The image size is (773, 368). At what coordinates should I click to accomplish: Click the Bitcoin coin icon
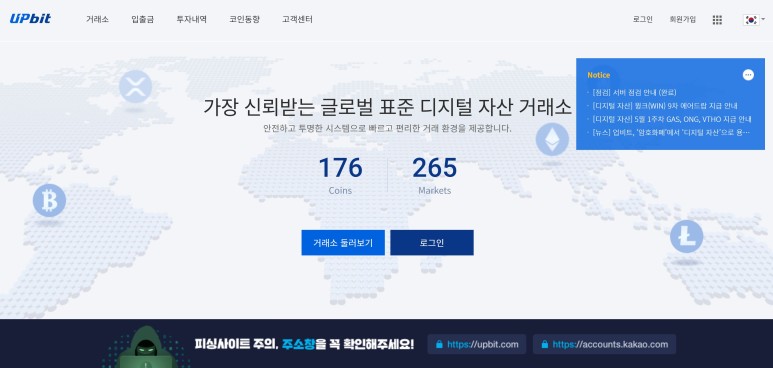(x=49, y=200)
